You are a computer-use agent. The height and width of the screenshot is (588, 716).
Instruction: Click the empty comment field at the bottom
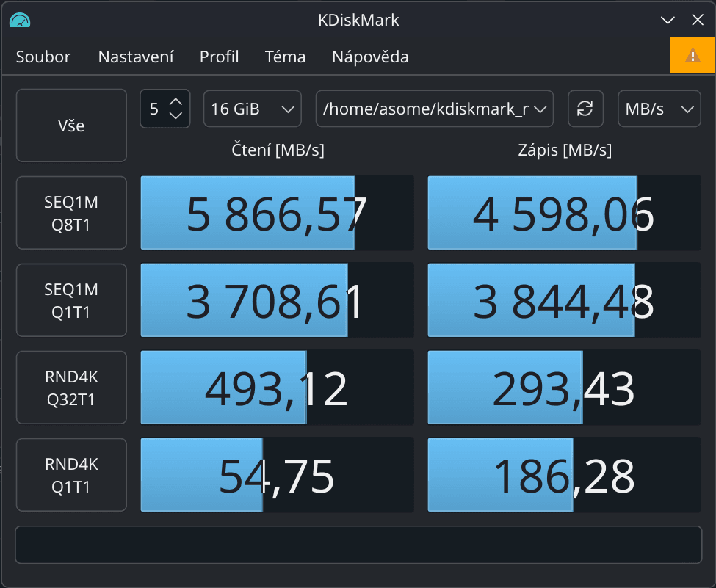click(358, 545)
